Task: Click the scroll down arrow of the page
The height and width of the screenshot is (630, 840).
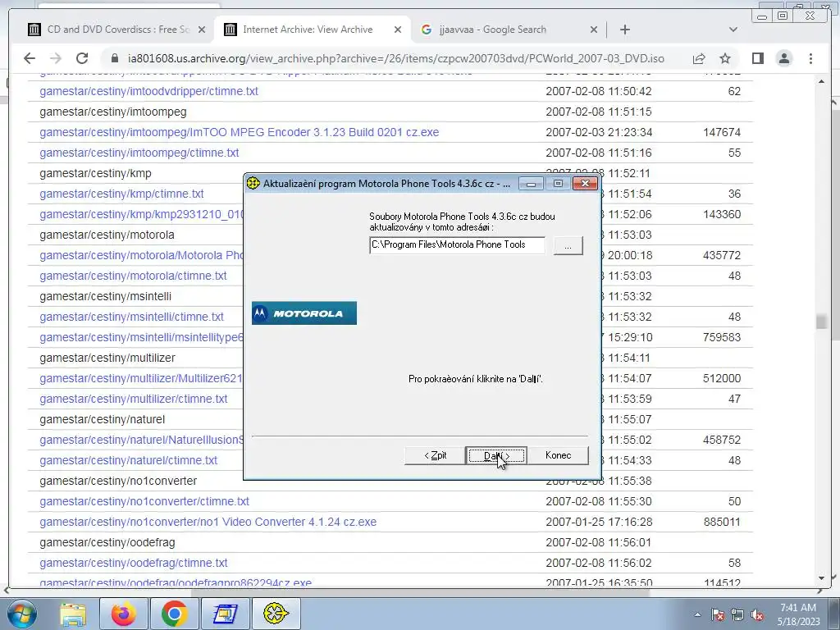Action: tap(821, 578)
